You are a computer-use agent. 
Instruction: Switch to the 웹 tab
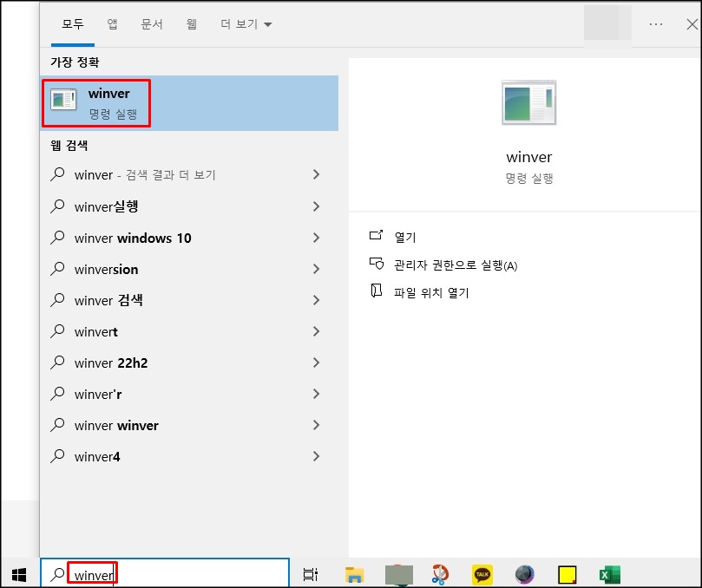point(192,24)
